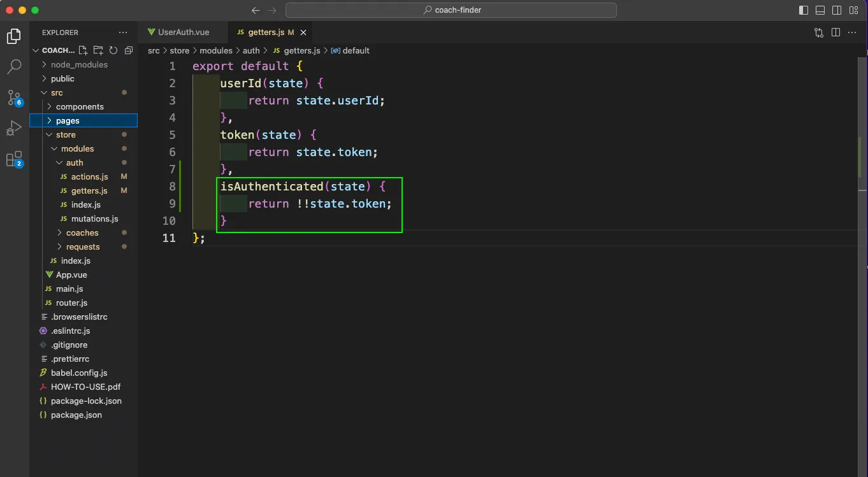Click the modules breadcrumb segment
The image size is (868, 477).
(216, 50)
